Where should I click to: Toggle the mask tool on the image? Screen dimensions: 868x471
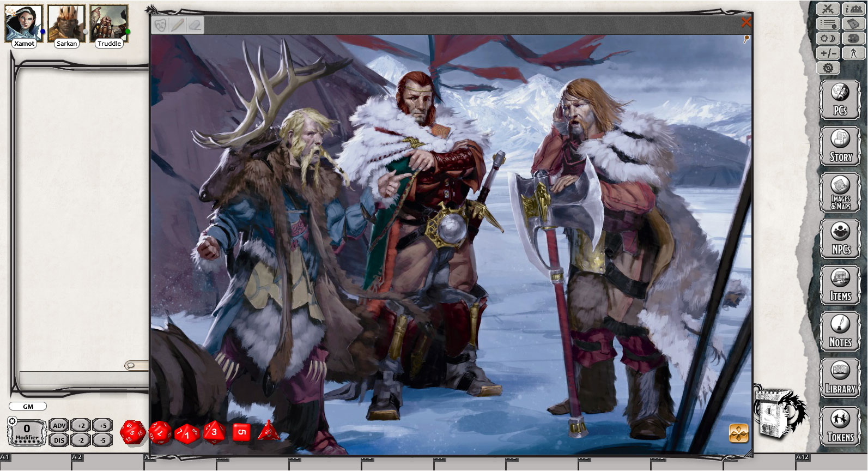pyautogui.click(x=160, y=25)
